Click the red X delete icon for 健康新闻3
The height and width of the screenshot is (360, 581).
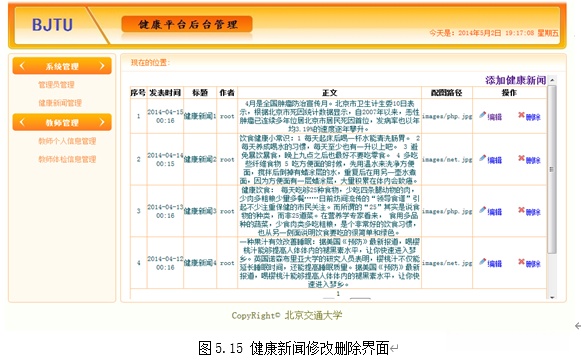pyautogui.click(x=521, y=210)
